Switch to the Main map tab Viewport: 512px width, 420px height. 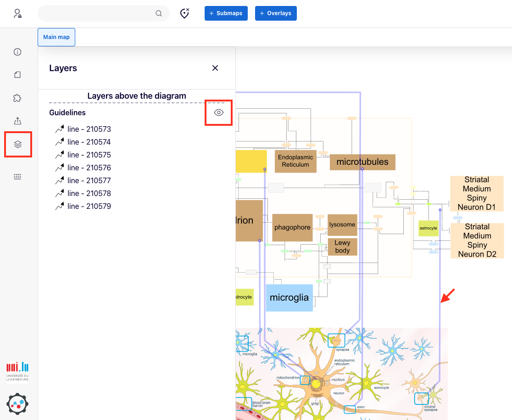[x=56, y=37]
